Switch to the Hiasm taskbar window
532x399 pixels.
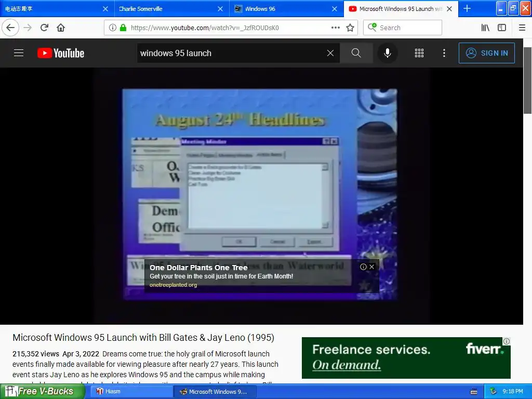(x=131, y=391)
